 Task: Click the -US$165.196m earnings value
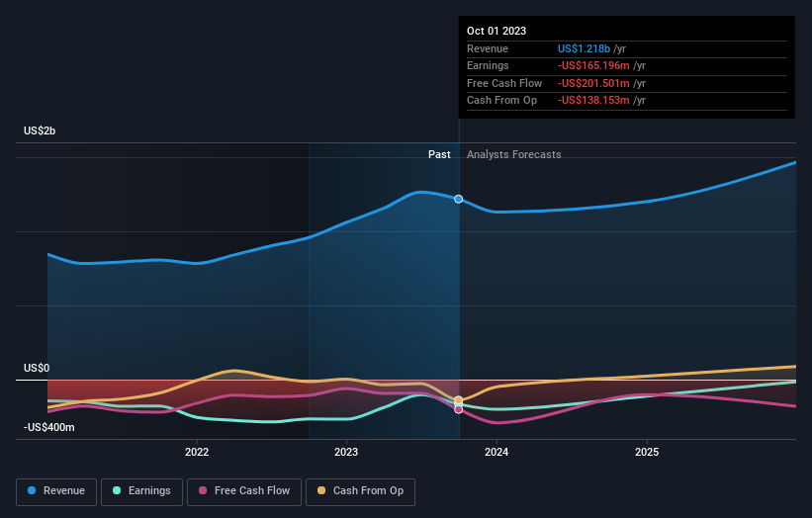(x=593, y=65)
